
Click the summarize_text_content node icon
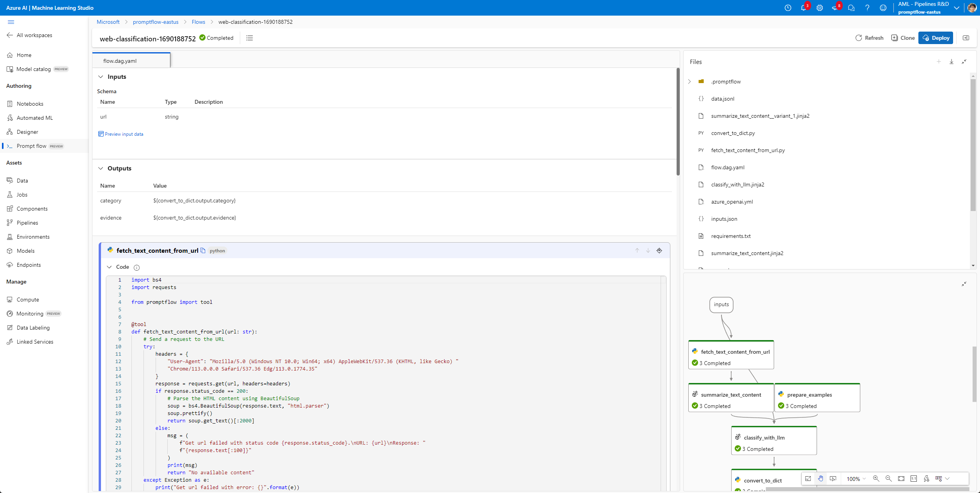click(x=696, y=394)
